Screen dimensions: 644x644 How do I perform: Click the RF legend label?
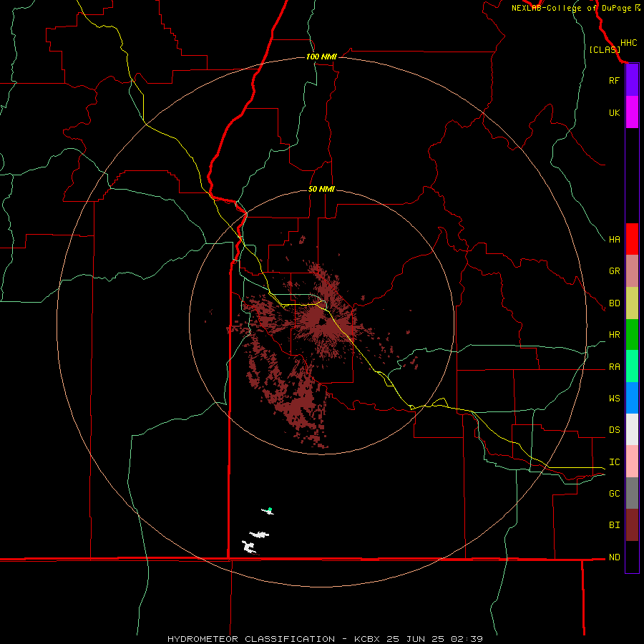tap(614, 80)
